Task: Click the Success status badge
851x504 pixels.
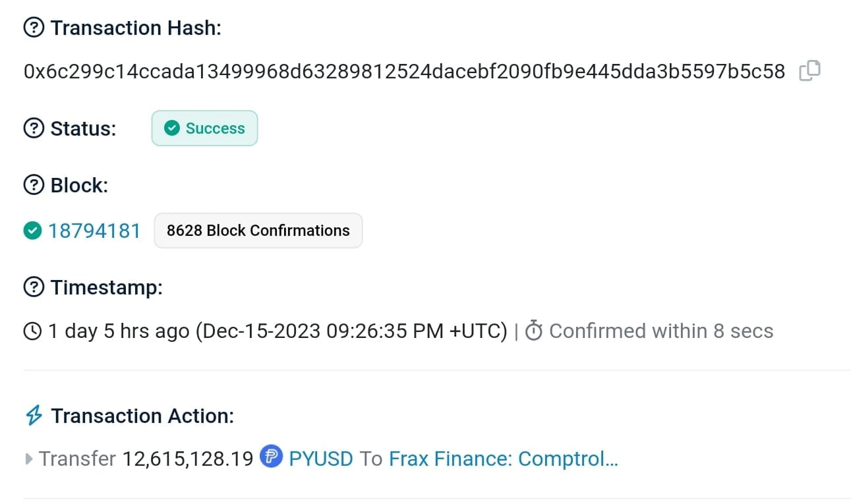Action: pos(204,128)
